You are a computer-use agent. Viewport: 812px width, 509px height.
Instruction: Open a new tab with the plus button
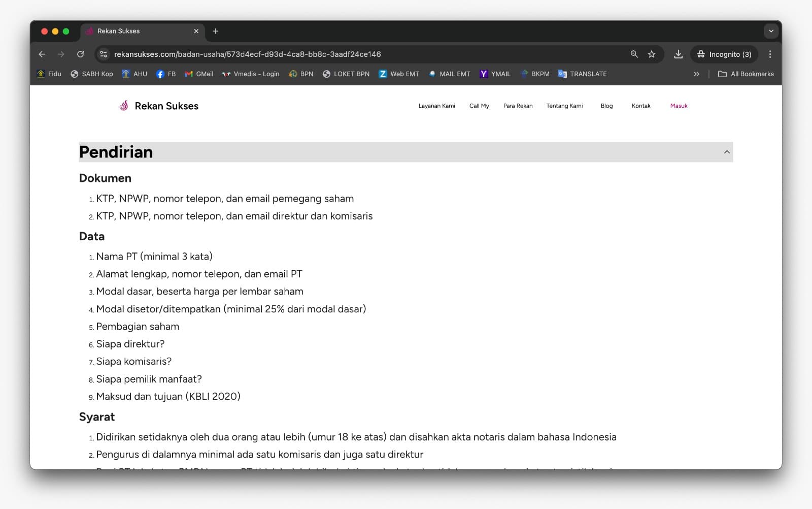coord(216,31)
